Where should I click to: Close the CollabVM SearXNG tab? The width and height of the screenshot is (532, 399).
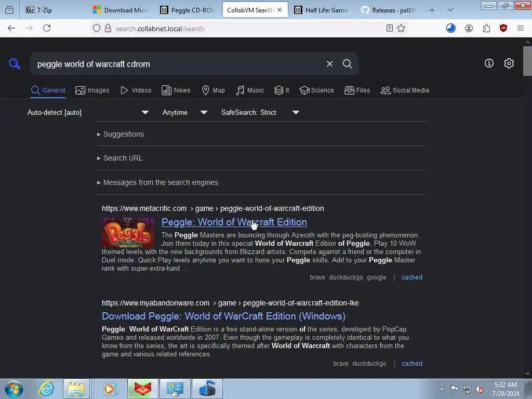pyautogui.click(x=280, y=10)
